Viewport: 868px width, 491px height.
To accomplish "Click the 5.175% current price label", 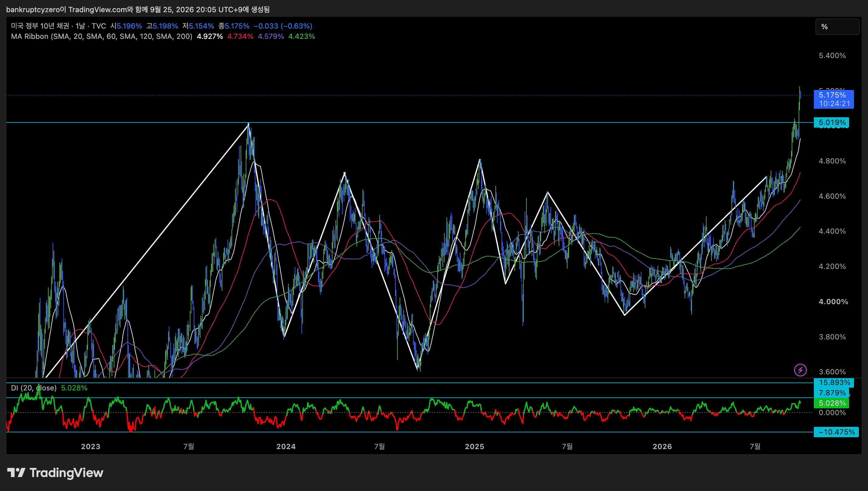I will pyautogui.click(x=834, y=99).
